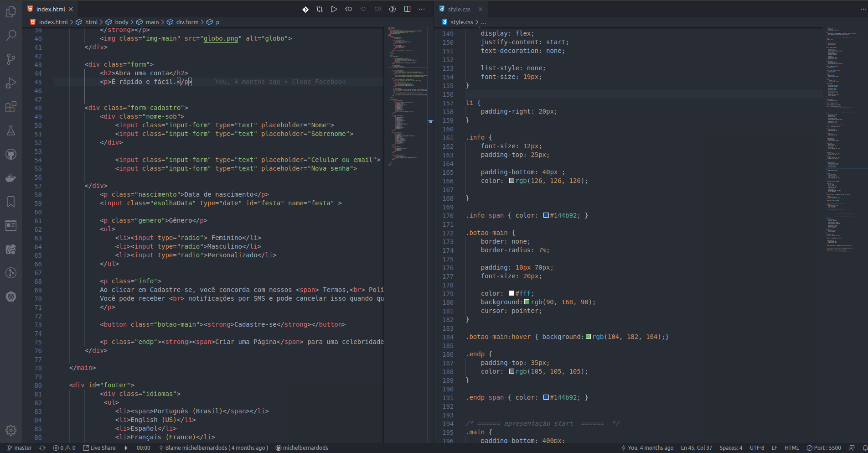Open the Search view in activity bar
The width and height of the screenshot is (868, 453).
click(11, 36)
